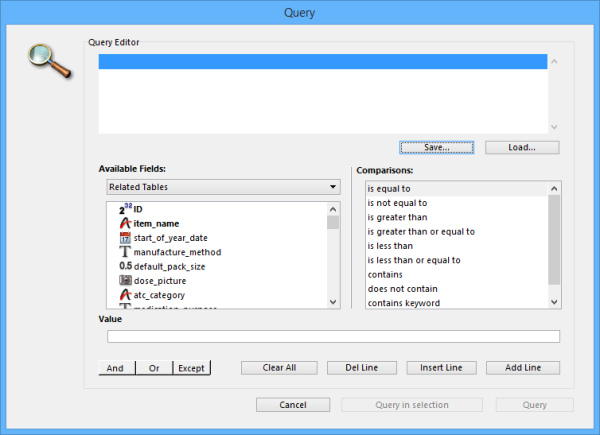Click the ID field integer icon
This screenshot has height=435, width=600.
pyautogui.click(x=125, y=209)
